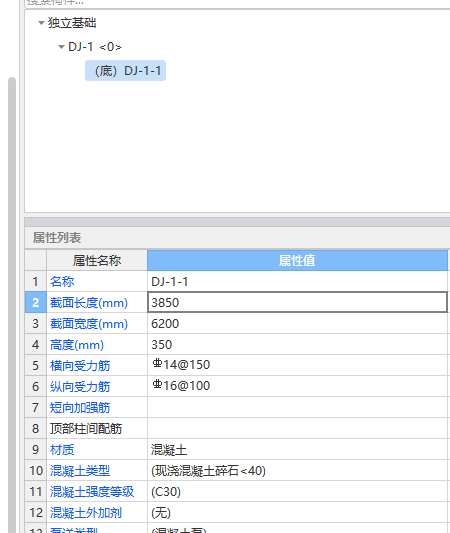450x533 pixels.
Task: Click the 名称 property label
Action: click(x=62, y=282)
